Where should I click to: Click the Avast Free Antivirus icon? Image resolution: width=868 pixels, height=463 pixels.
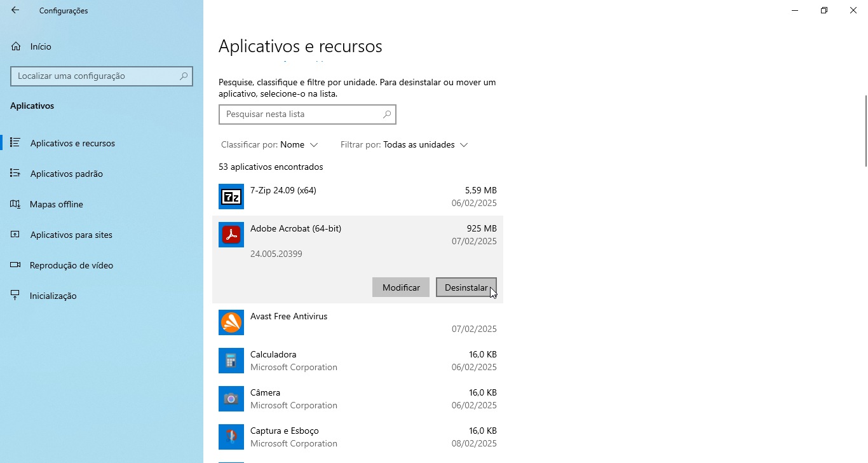[x=231, y=322]
